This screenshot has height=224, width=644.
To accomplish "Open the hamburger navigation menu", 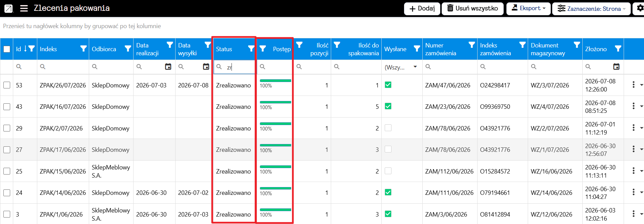I will tap(24, 8).
